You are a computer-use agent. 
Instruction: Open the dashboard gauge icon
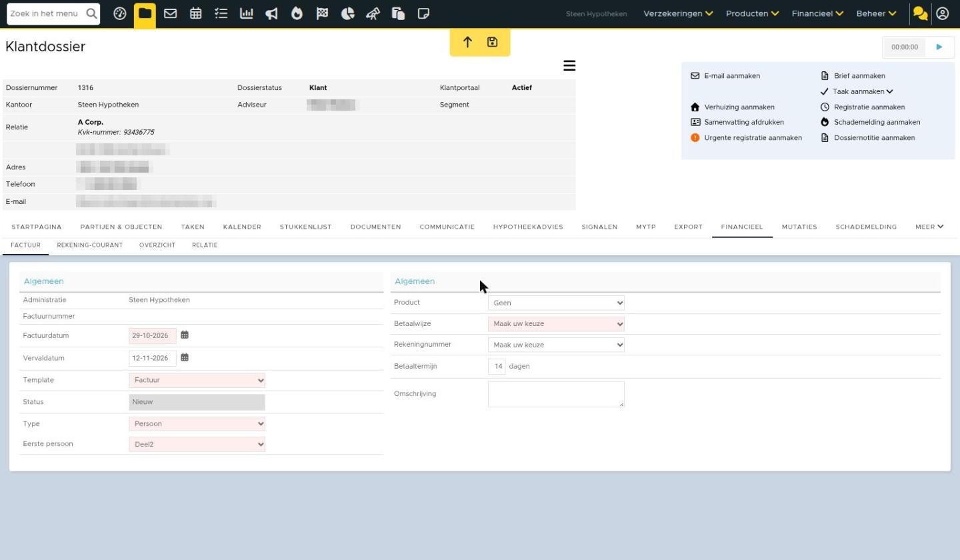120,13
